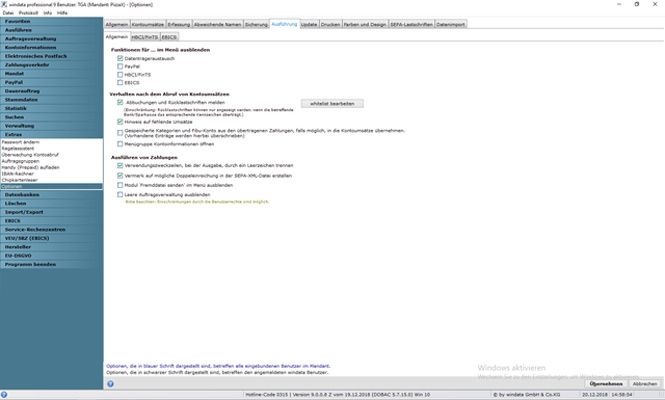Expand the Statistik sidebar group
The image size is (665, 400).
tap(51, 108)
